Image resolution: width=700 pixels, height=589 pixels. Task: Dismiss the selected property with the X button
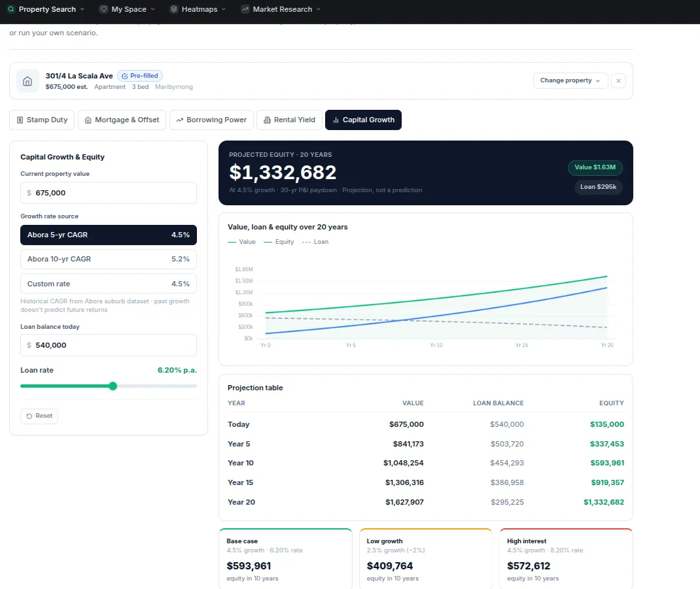618,81
